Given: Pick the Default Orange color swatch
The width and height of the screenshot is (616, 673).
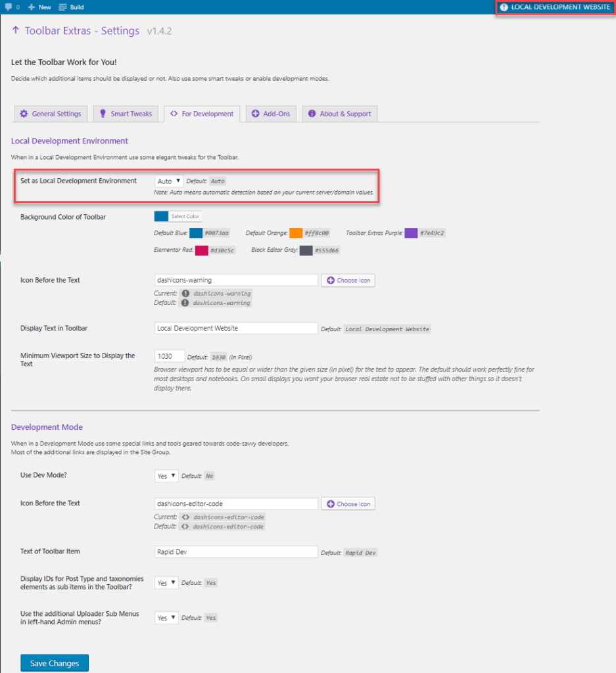Looking at the screenshot, I should (296, 233).
